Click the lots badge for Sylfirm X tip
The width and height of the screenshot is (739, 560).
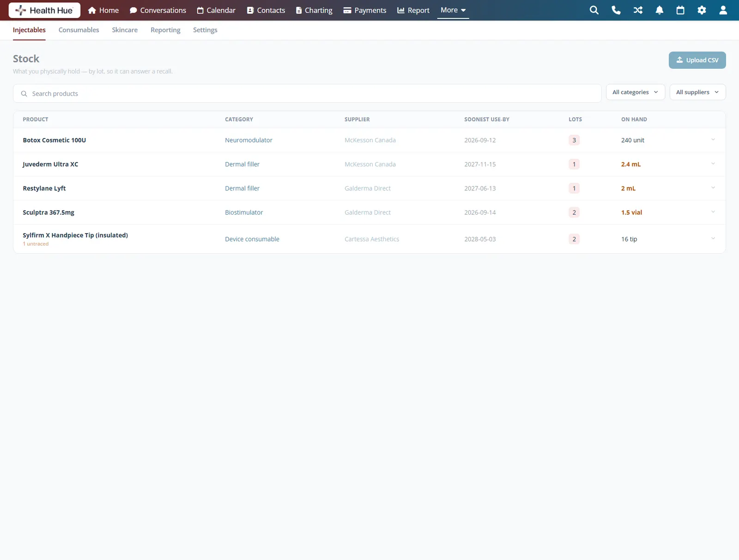[574, 239]
